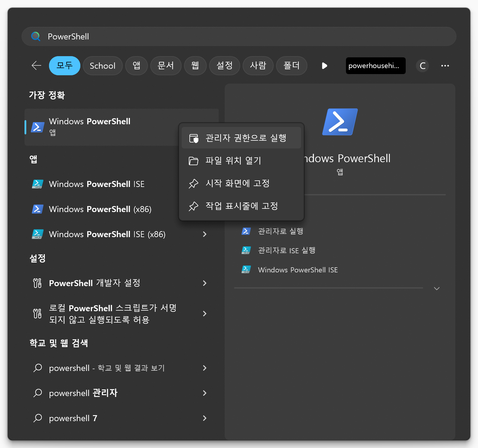Click pin icon beside 작업 표시줄에 고정

[194, 206]
